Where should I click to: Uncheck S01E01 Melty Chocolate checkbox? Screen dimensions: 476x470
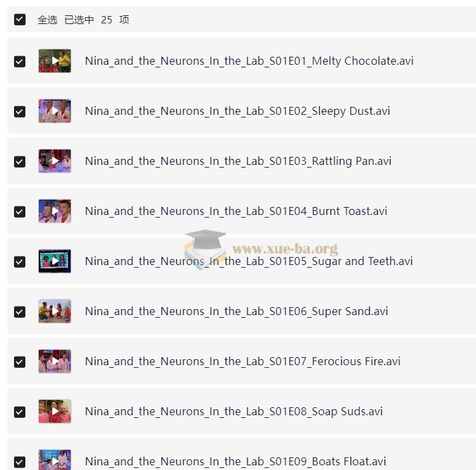pos(20,61)
